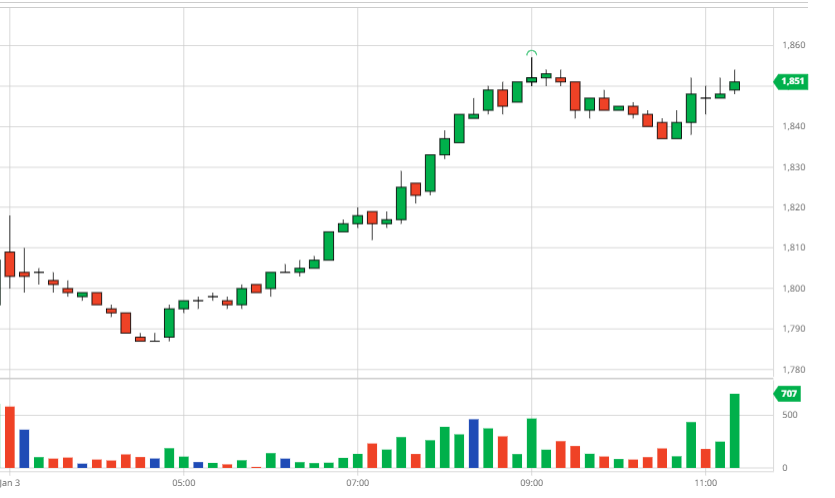The width and height of the screenshot is (835, 498).
Task: Click the 07:00 time axis label
Action: click(x=357, y=483)
